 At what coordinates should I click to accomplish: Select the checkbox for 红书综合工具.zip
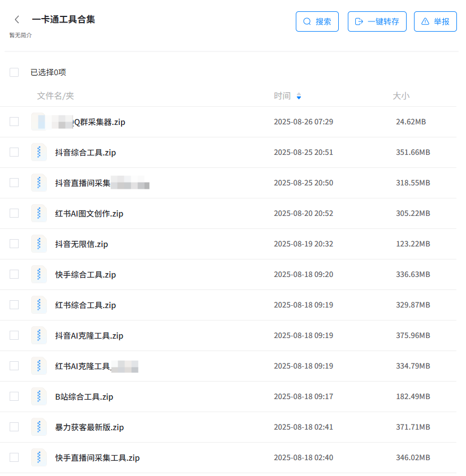[14, 305]
